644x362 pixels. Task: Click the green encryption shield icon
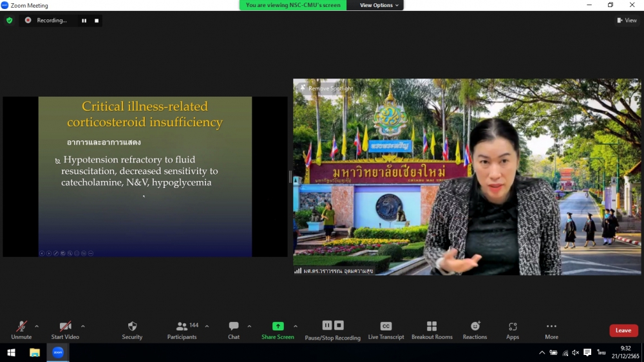point(9,21)
